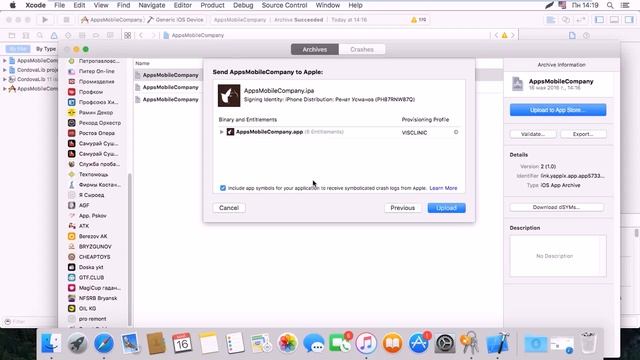Click the Stop button in Xcode toolbar
The image size is (640, 360).
click(66, 20)
